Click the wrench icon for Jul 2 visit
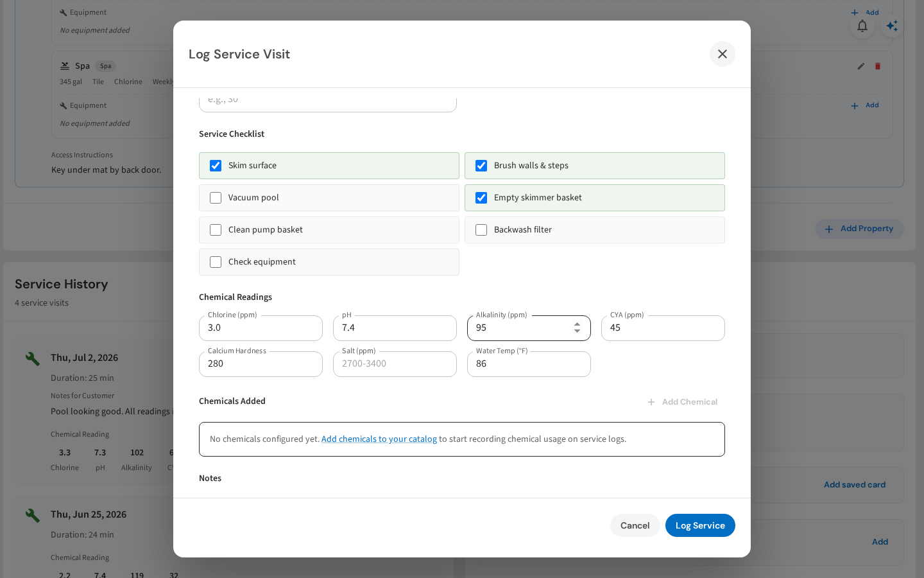This screenshot has width=924, height=578. (33, 358)
